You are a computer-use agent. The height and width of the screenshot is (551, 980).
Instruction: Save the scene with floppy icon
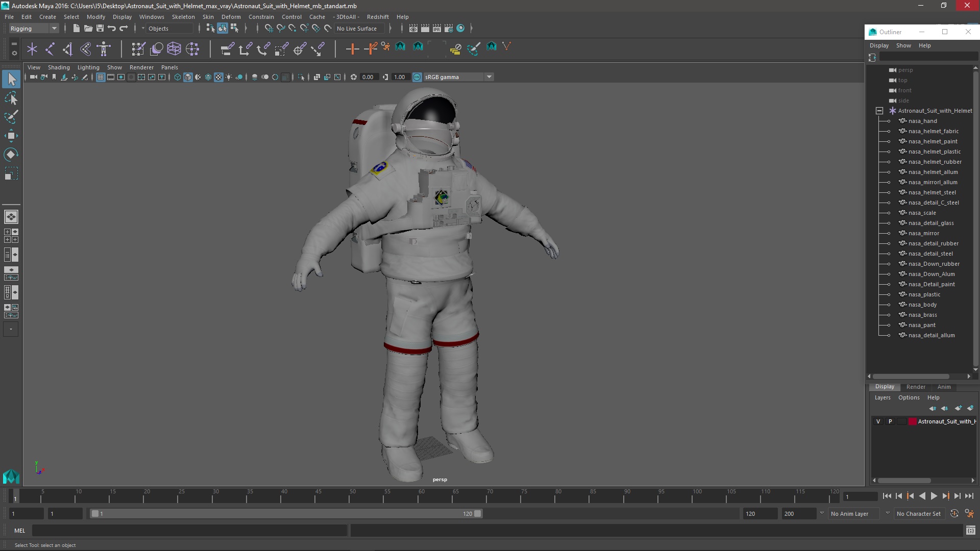100,29
